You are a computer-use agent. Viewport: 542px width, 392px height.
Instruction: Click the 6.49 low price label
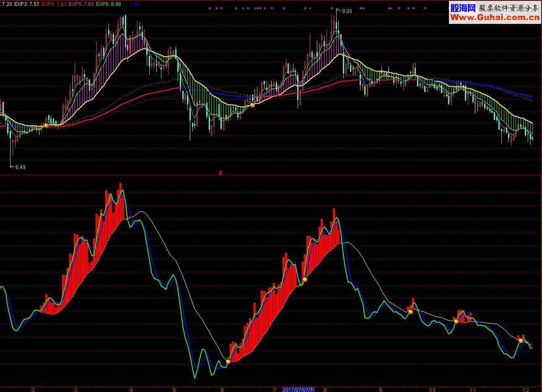pos(20,167)
